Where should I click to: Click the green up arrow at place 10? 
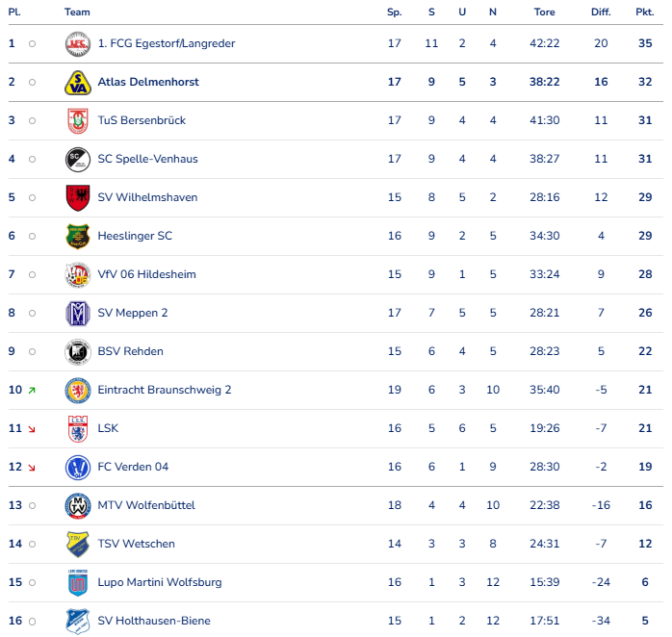pyautogui.click(x=32, y=391)
